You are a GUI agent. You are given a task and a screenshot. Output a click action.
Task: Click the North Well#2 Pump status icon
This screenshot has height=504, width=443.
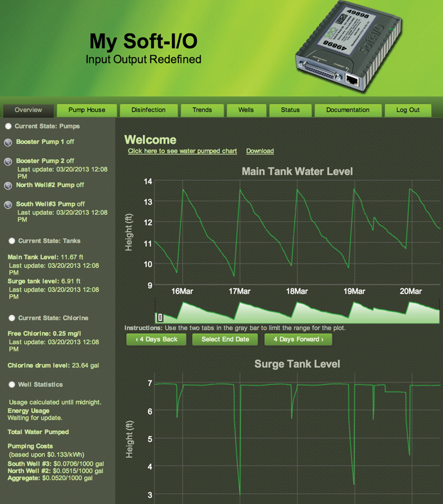(8, 186)
